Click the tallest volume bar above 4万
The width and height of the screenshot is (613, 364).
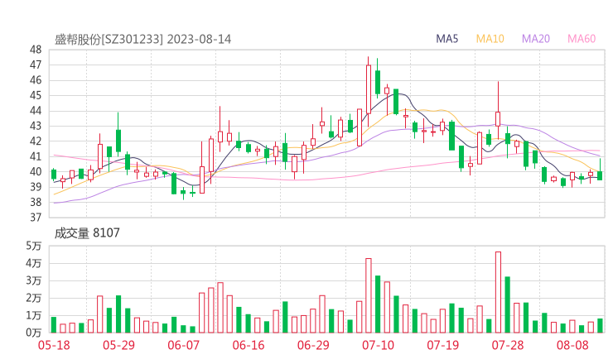pos(498,292)
